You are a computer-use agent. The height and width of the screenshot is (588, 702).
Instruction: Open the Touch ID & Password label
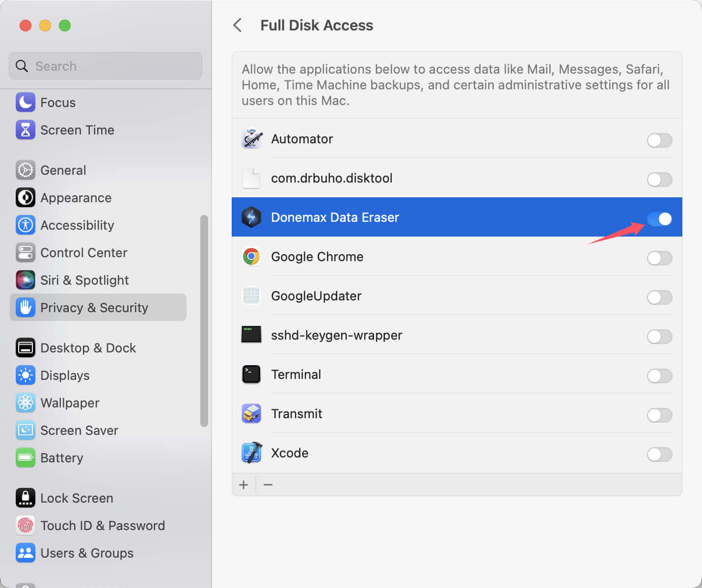pos(103,526)
